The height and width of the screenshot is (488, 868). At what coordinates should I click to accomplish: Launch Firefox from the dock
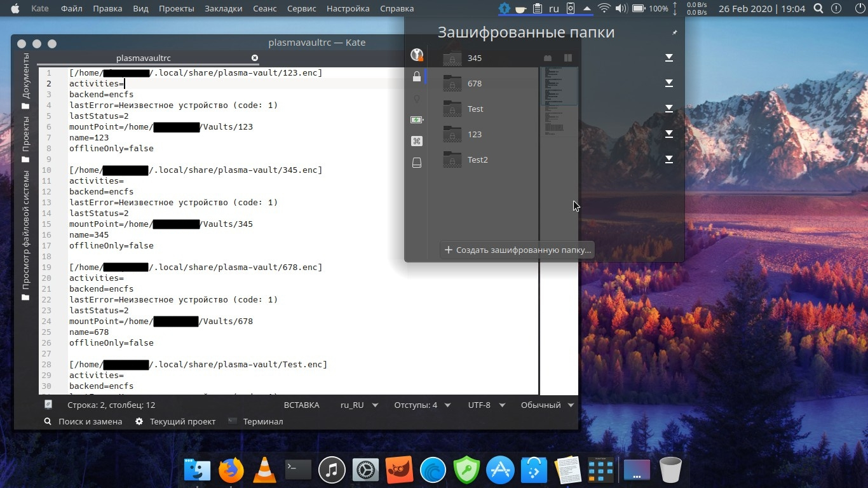[231, 471]
